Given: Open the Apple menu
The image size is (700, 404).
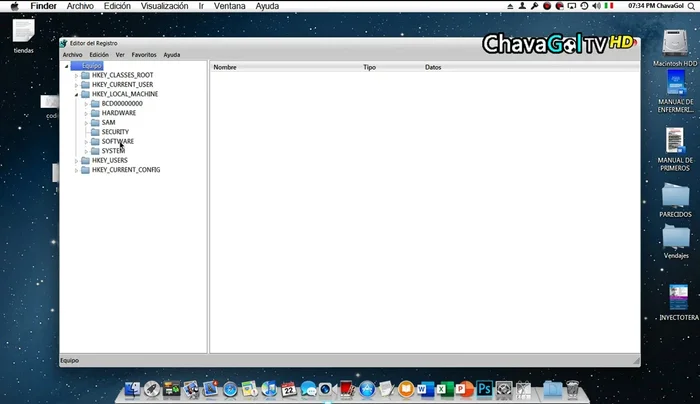Looking at the screenshot, I should tap(14, 6).
